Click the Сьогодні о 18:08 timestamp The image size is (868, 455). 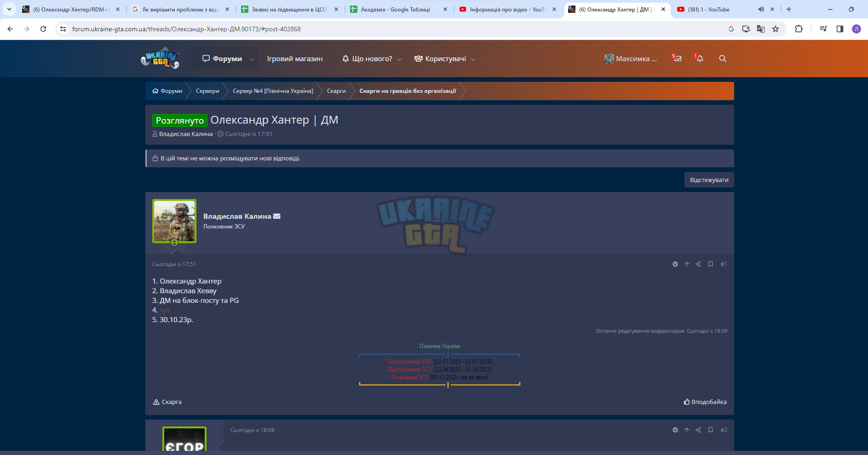tap(252, 430)
